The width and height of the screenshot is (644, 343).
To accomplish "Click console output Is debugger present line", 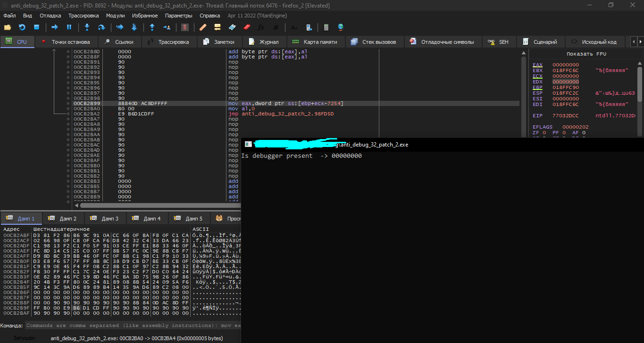I will pos(301,155).
